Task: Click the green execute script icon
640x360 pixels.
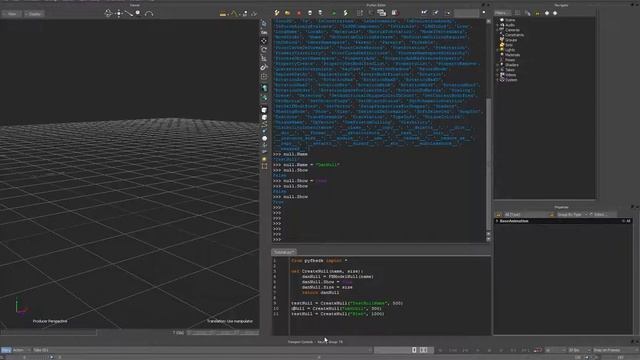Action: [334, 13]
